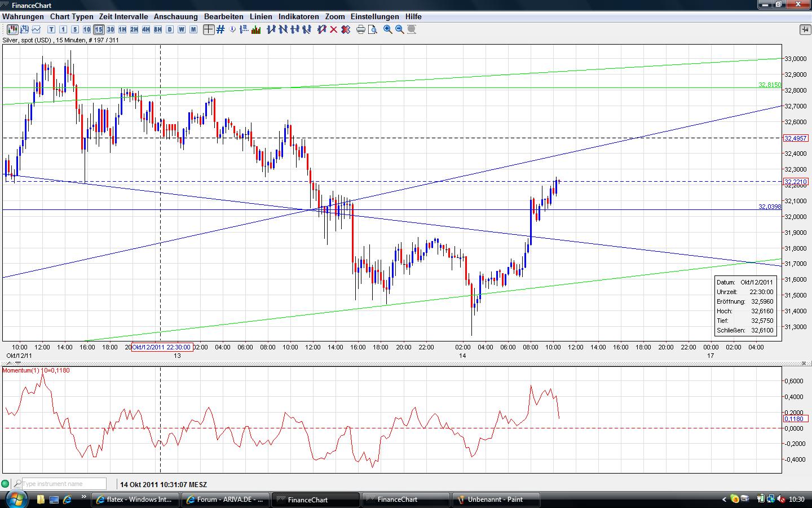Switch to the 2H interval
This screenshot has height=508, width=812.
[134, 29]
